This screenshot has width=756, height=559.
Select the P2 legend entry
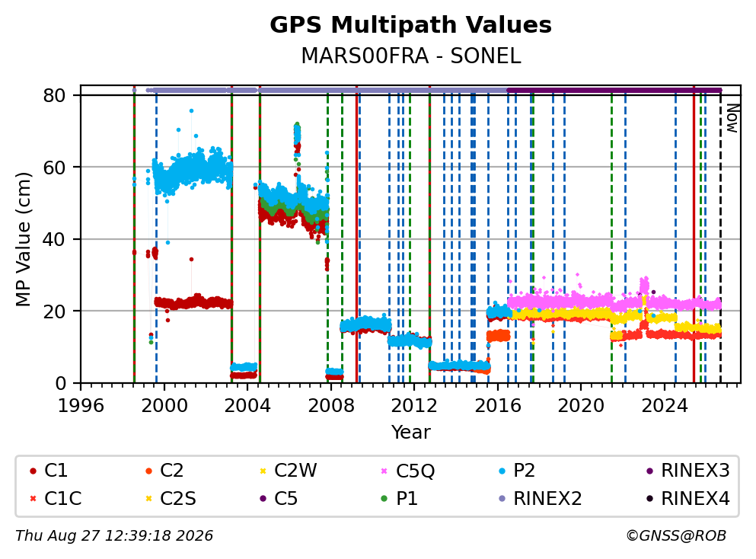(517, 470)
